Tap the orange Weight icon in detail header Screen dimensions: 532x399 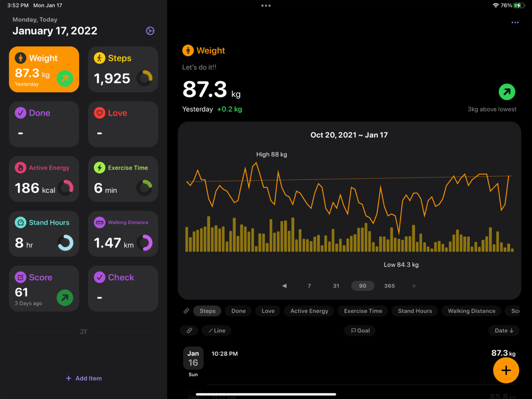pos(188,51)
